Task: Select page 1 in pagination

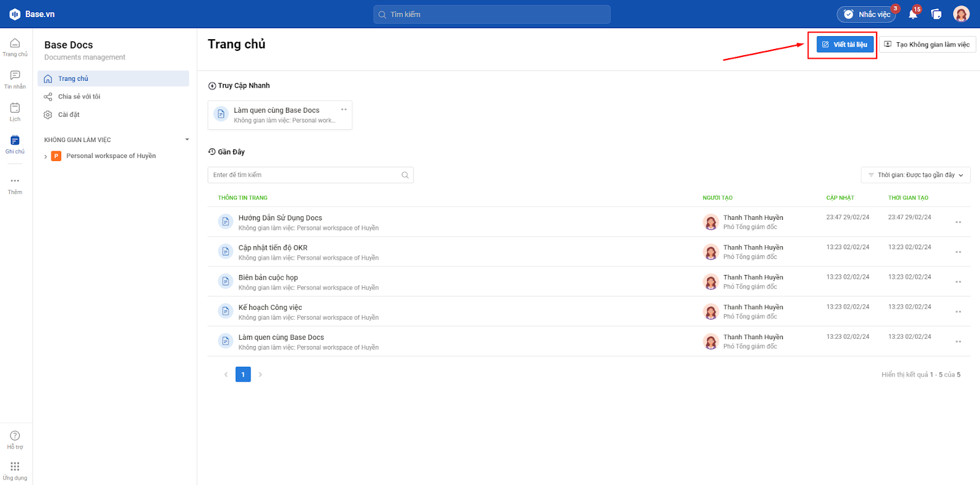Action: [243, 375]
